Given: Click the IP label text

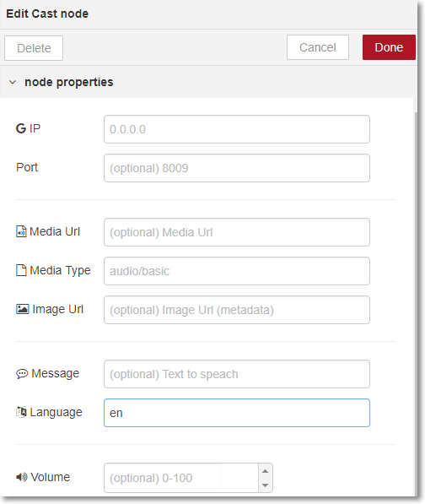Looking at the screenshot, I should 35,128.
